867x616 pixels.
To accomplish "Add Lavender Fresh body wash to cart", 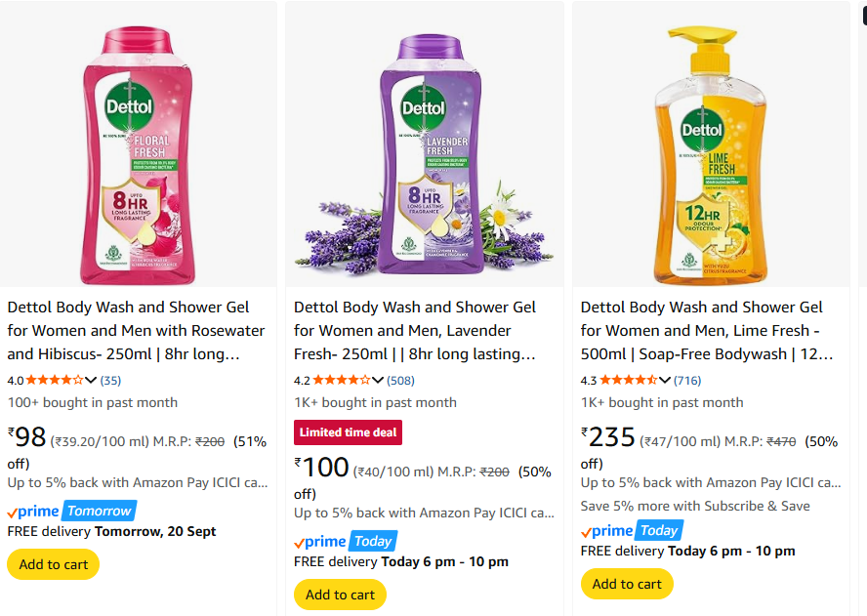I will 340,595.
